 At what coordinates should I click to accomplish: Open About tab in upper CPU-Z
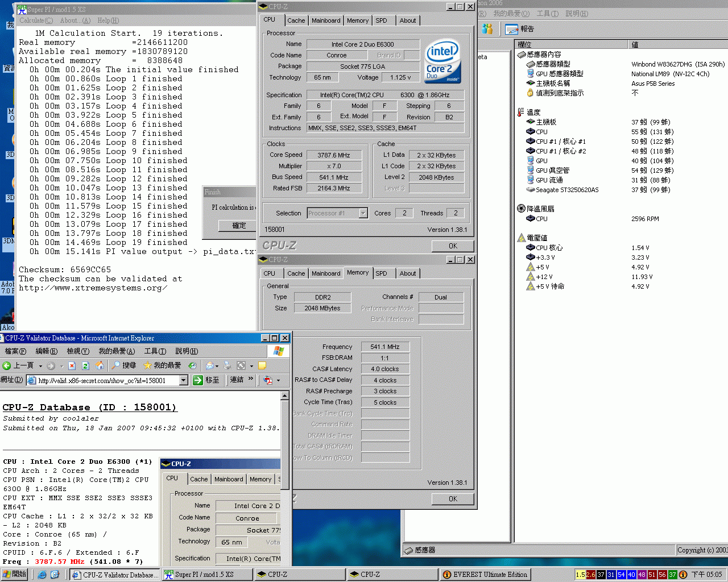(x=407, y=20)
